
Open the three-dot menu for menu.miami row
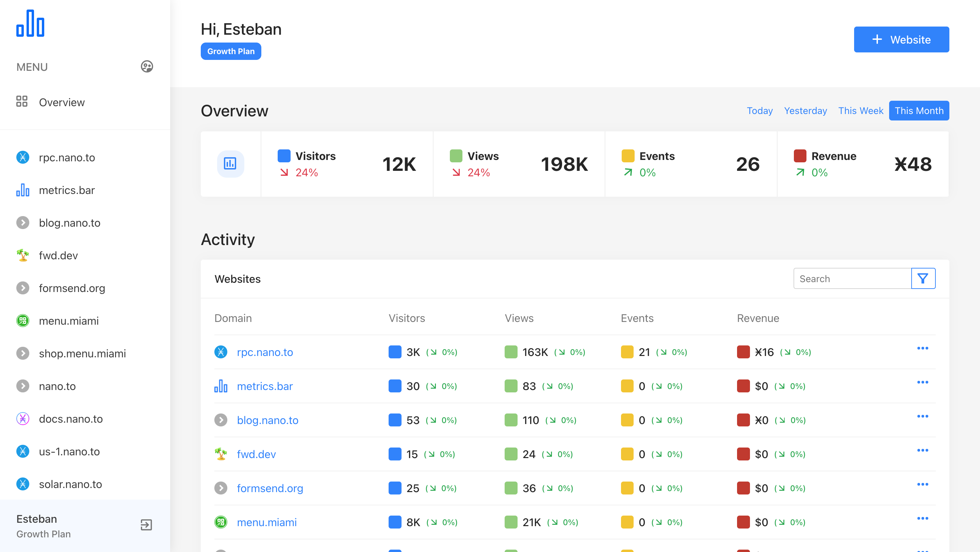point(922,519)
